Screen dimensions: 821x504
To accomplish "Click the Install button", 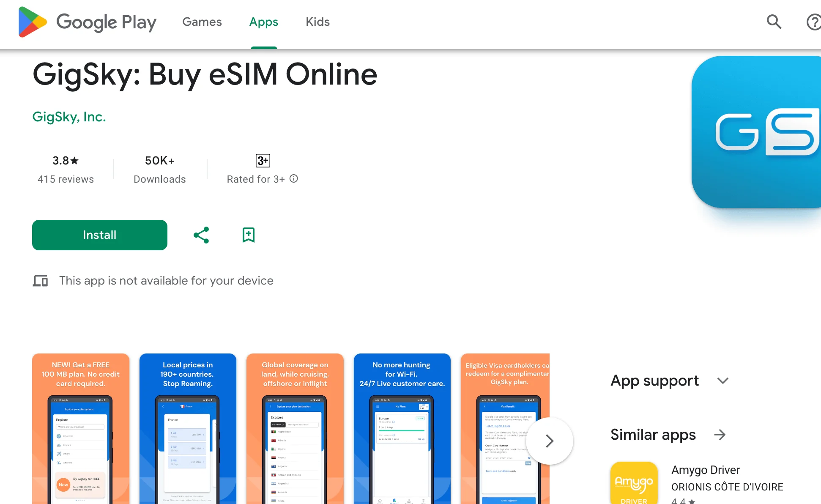I will pos(100,235).
